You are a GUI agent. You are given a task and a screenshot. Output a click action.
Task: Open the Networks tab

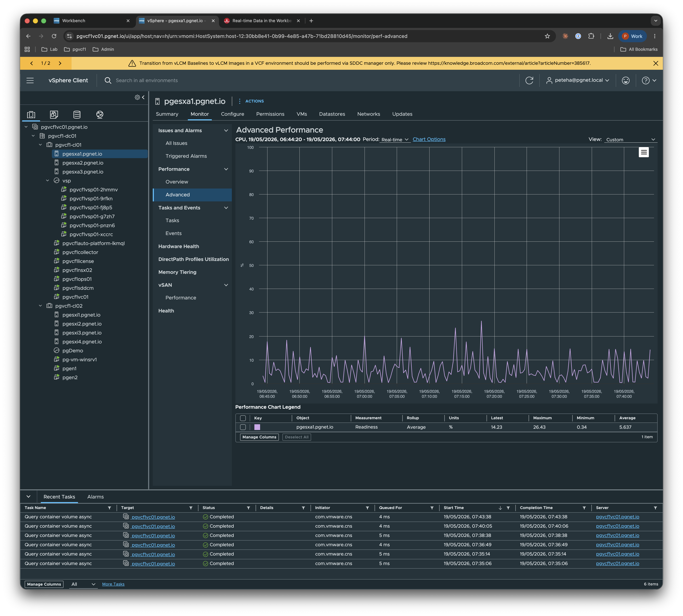coord(369,114)
